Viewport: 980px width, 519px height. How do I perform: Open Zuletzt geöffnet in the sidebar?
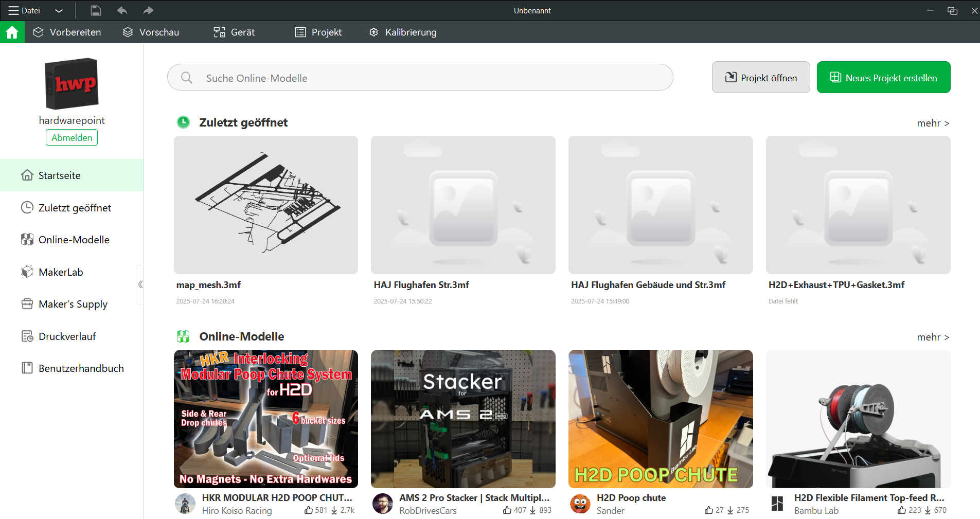72,208
